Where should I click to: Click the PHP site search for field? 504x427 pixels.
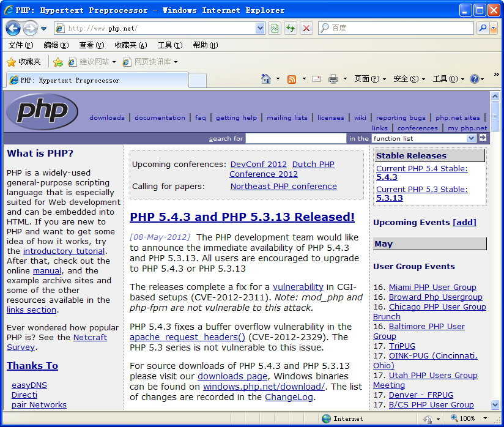click(x=295, y=138)
